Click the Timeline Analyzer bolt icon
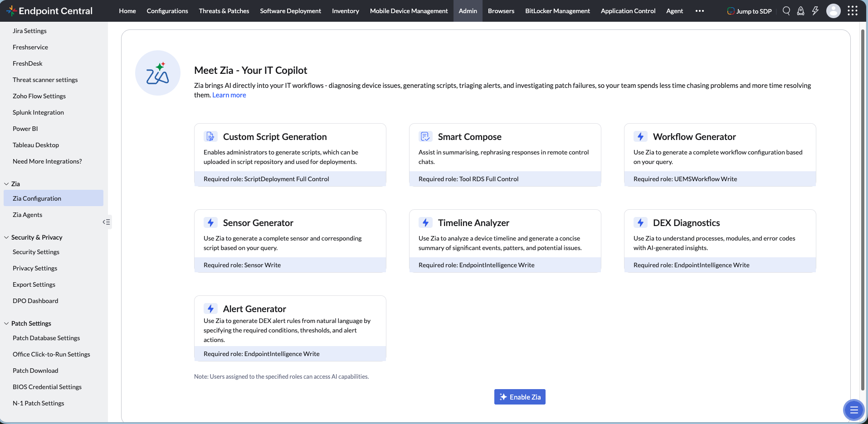 tap(425, 222)
